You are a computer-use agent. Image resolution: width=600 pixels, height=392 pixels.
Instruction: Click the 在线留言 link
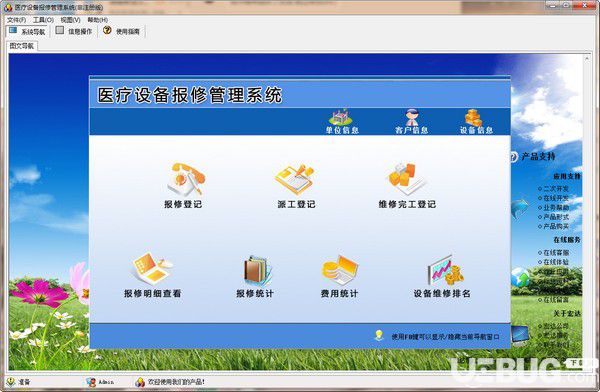pos(556,299)
